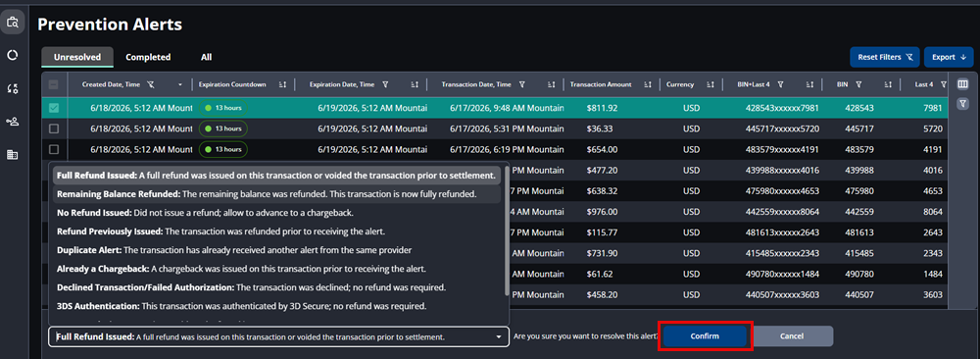Image resolution: width=980 pixels, height=359 pixels.
Task: Click card number 481613xxxxxx2643
Action: [x=782, y=232]
